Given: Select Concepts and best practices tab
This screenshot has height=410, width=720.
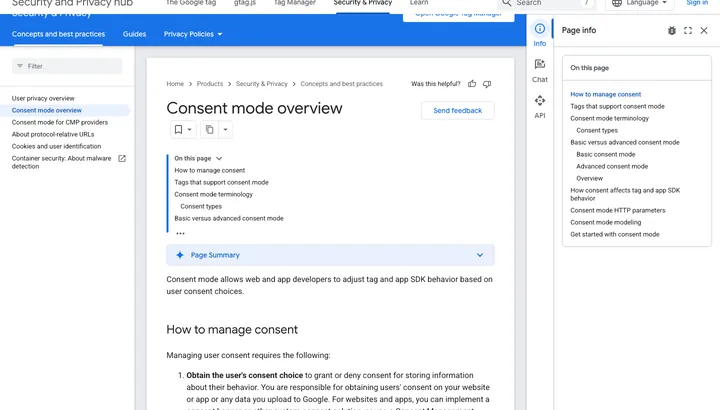Looking at the screenshot, I should click(58, 34).
